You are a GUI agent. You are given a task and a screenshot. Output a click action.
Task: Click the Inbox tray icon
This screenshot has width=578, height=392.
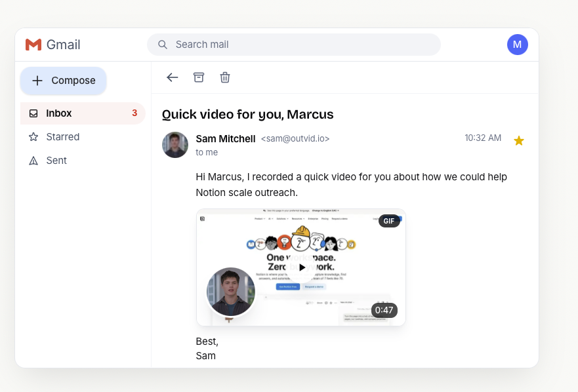33,113
